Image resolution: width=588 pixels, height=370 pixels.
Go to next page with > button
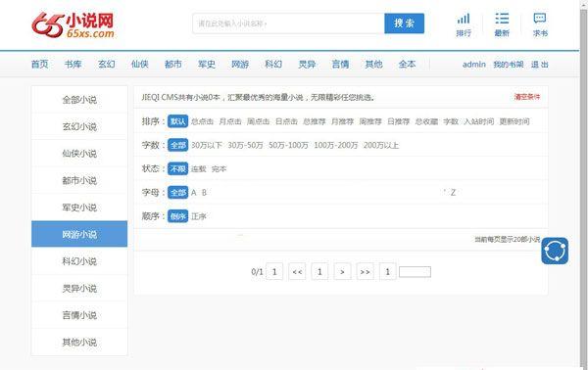[342, 271]
